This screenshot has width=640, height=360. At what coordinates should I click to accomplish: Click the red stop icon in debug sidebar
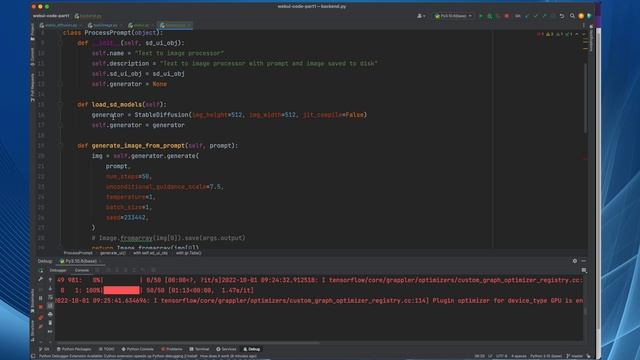tap(40, 307)
